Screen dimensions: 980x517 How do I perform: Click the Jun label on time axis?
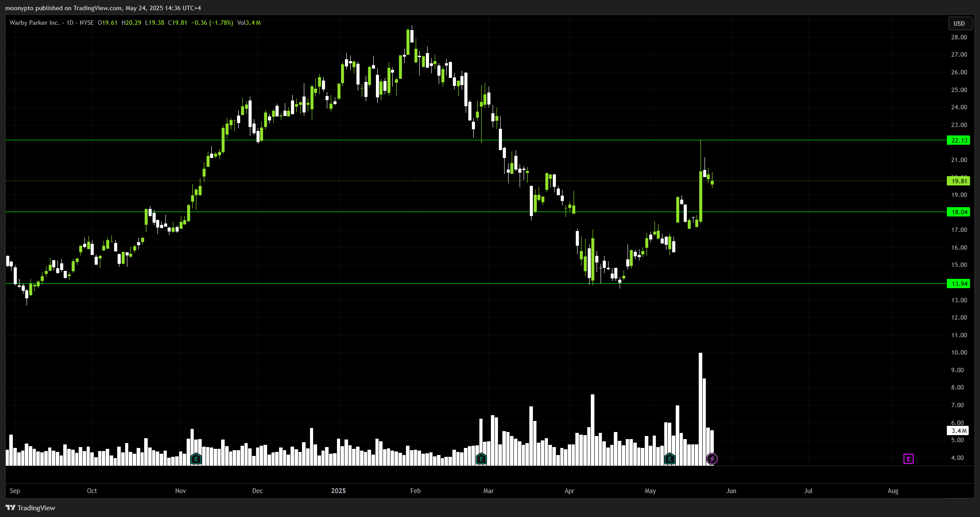click(x=731, y=491)
